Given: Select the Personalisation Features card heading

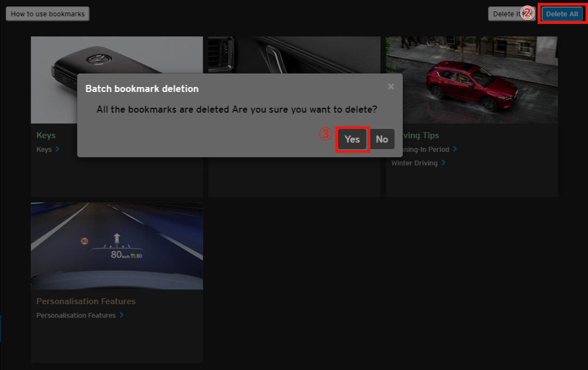Looking at the screenshot, I should click(x=85, y=301).
